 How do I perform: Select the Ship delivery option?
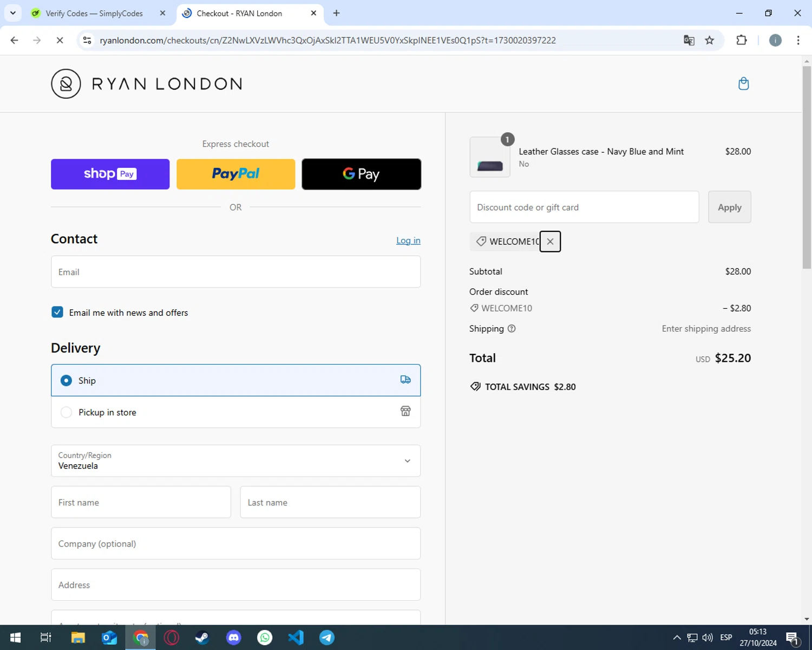tap(235, 380)
